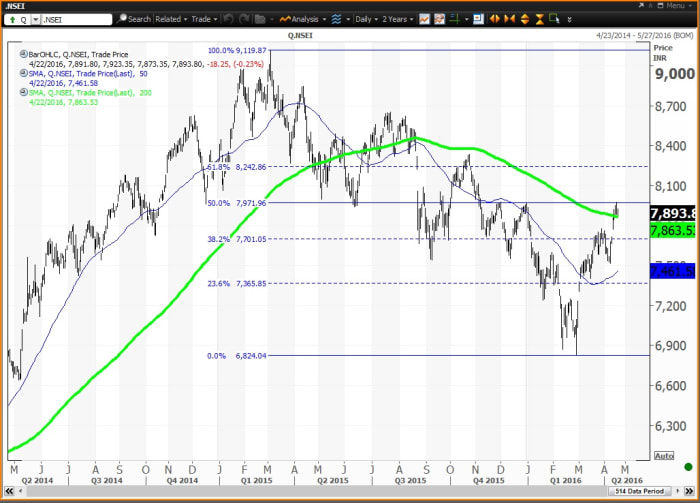Screen dimensions: 700x503
Task: Click the line chart template icon
Action: pyautogui.click(x=424, y=19)
